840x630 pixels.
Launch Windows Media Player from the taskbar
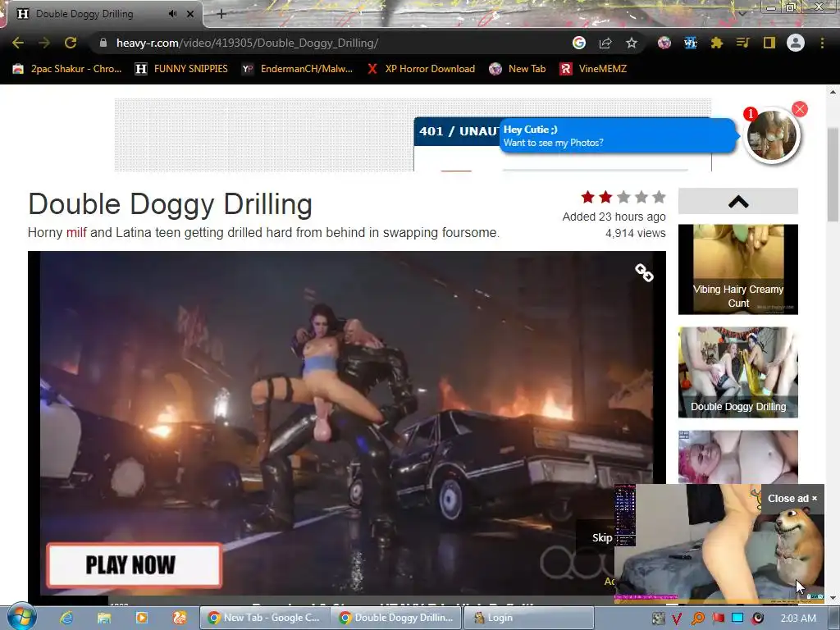coord(141,618)
